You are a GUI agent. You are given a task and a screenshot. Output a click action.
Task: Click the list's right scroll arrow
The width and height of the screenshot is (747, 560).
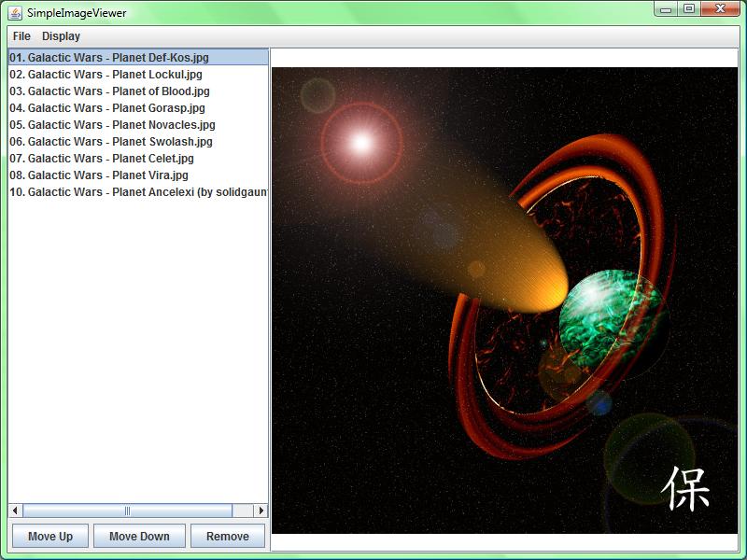261,511
